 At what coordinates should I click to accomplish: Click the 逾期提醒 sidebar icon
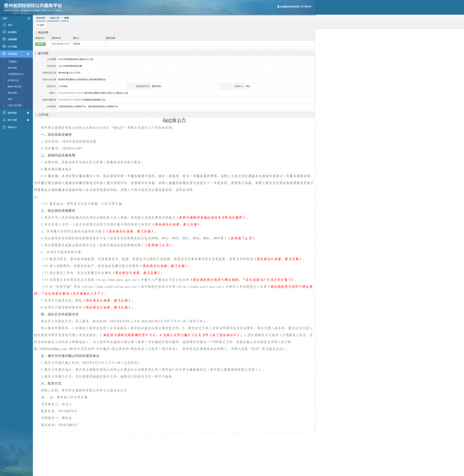[4, 39]
